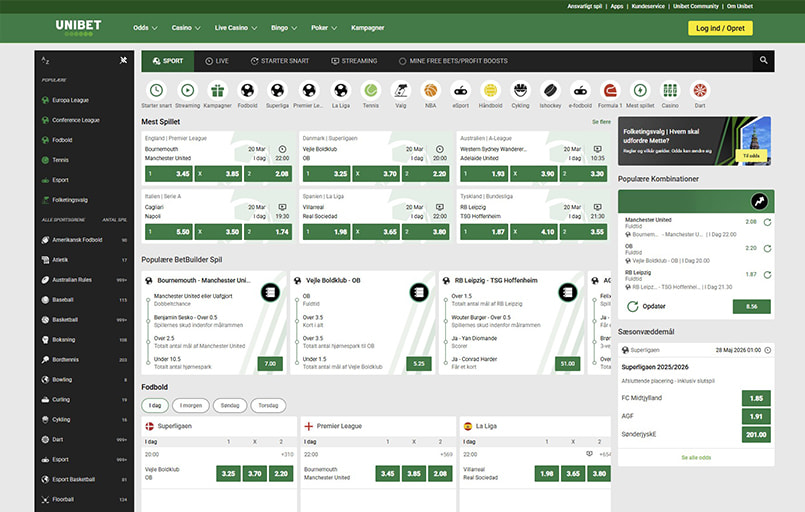Click the Unibet logo
Viewport: 805px width, 512px height.
pyautogui.click(x=79, y=27)
